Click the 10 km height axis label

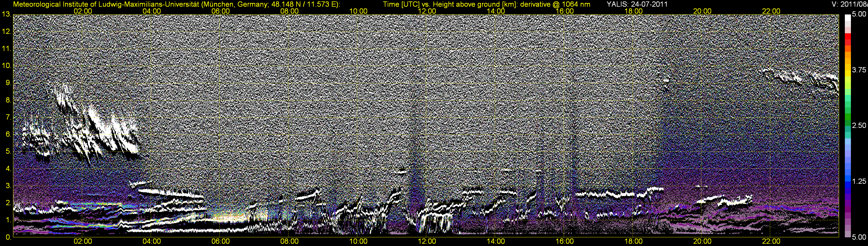tap(6, 66)
